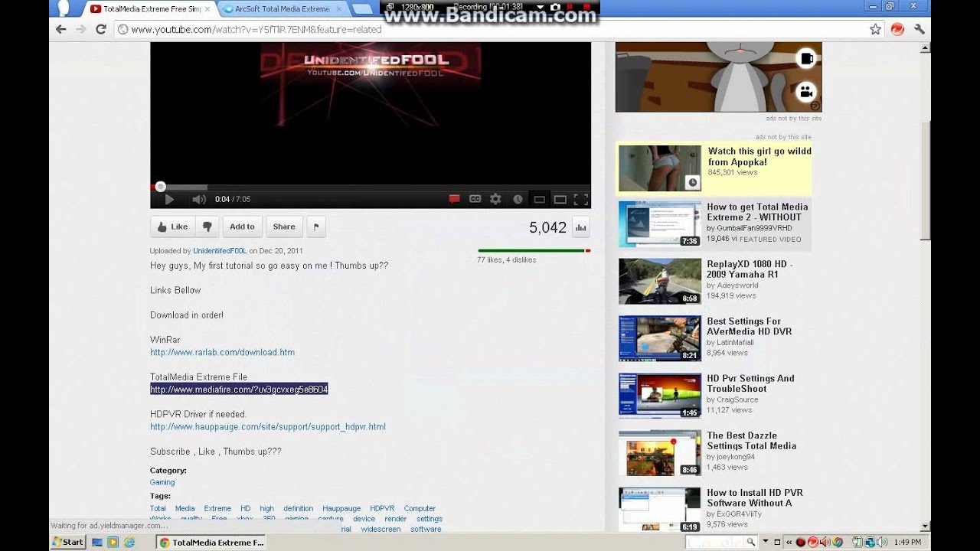Reload the current page
980x551 pixels.
100,29
